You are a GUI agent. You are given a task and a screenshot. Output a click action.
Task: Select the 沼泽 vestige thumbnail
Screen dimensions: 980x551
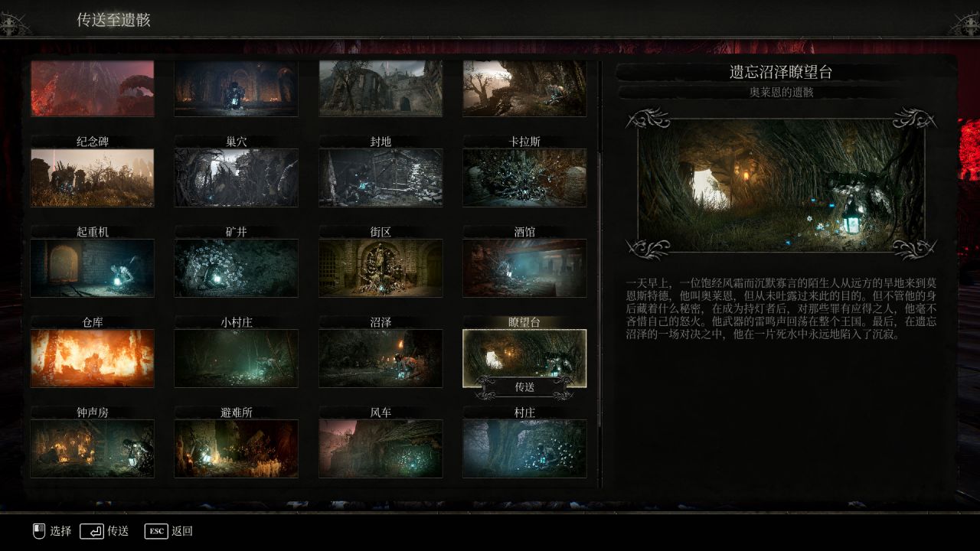point(381,358)
